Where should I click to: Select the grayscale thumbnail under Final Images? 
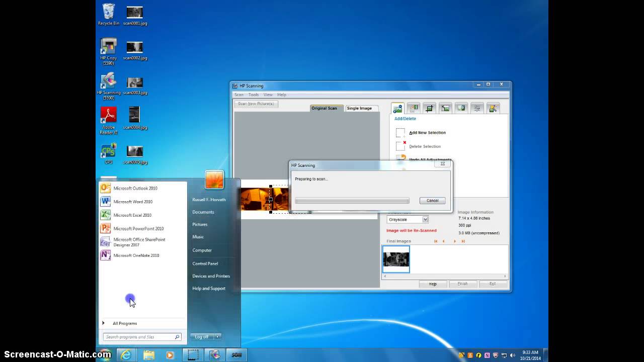[x=396, y=259]
